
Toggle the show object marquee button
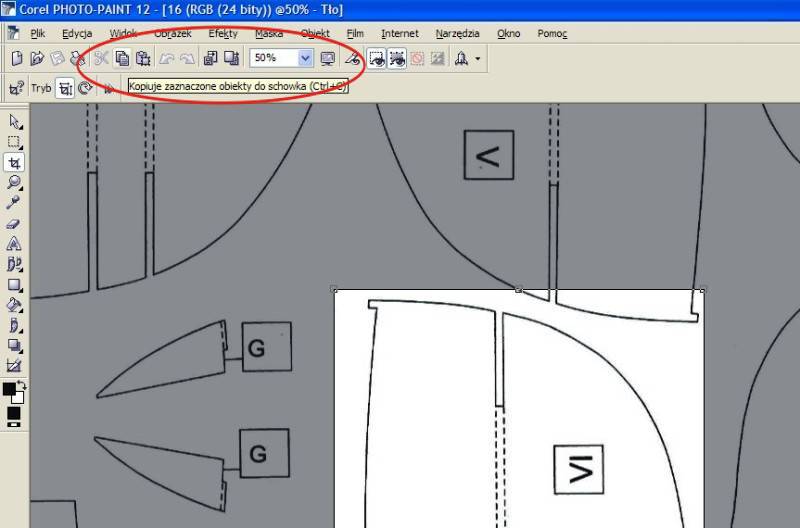pos(397,59)
